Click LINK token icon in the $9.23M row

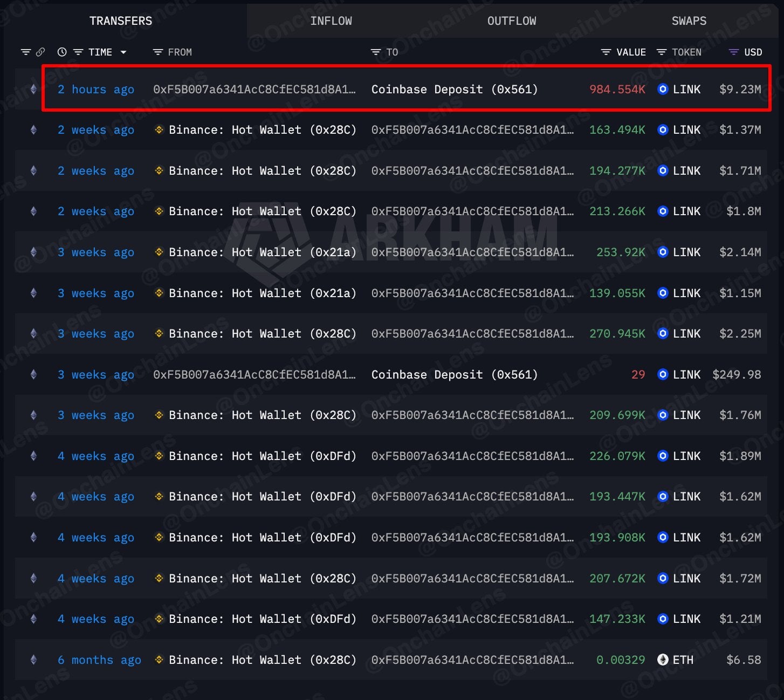click(x=663, y=90)
